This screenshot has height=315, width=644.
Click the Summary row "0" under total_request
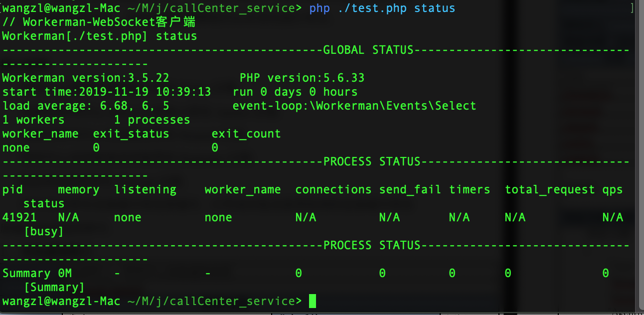[x=508, y=273]
